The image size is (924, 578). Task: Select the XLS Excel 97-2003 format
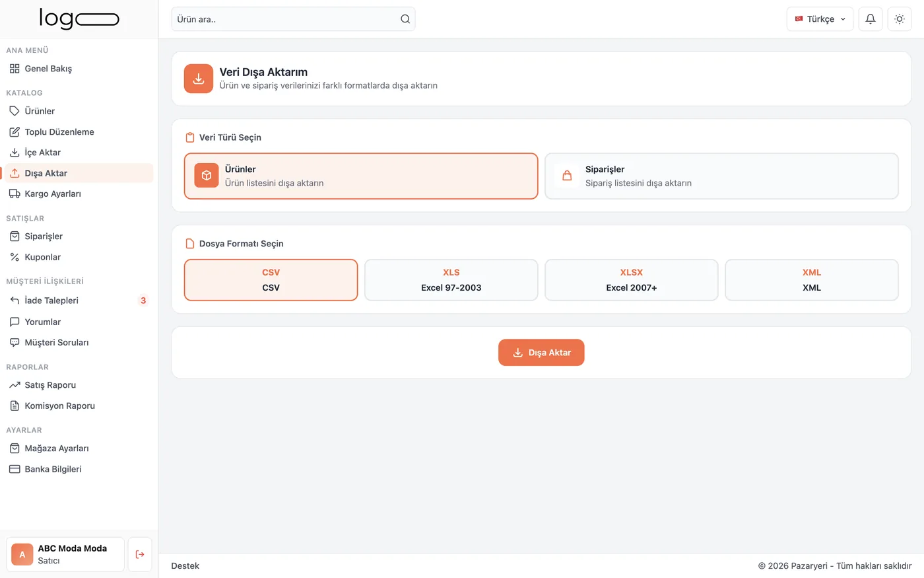(x=451, y=280)
